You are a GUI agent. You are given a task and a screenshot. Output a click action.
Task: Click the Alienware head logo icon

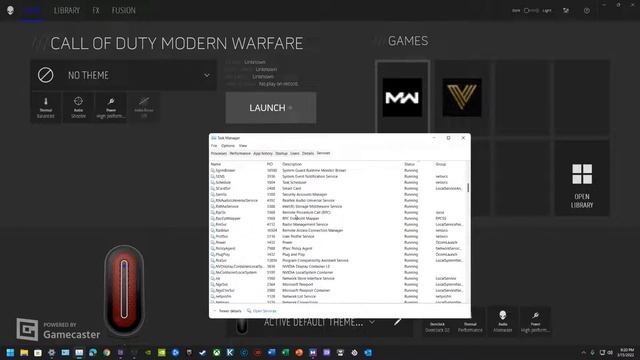click(10, 10)
